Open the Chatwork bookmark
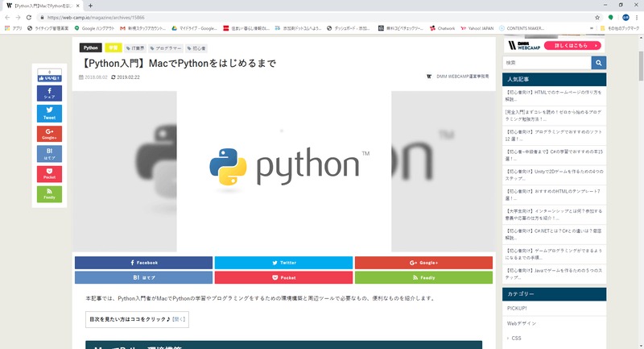This screenshot has width=644, height=349. [442, 28]
